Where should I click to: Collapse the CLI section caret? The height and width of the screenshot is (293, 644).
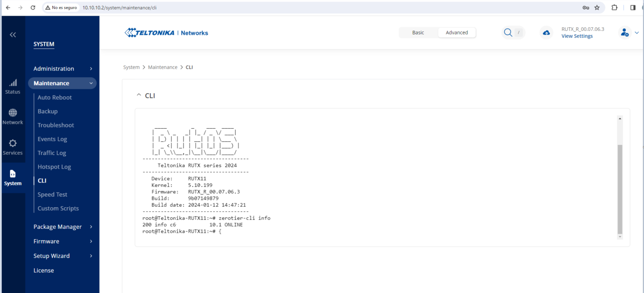tap(139, 95)
